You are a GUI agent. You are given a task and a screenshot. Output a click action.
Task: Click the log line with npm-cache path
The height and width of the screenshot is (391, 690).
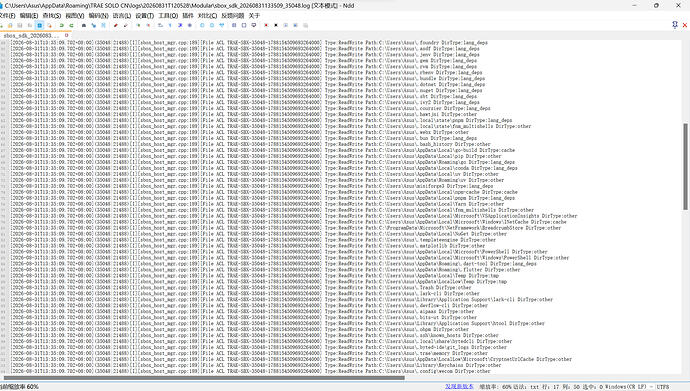[264, 192]
